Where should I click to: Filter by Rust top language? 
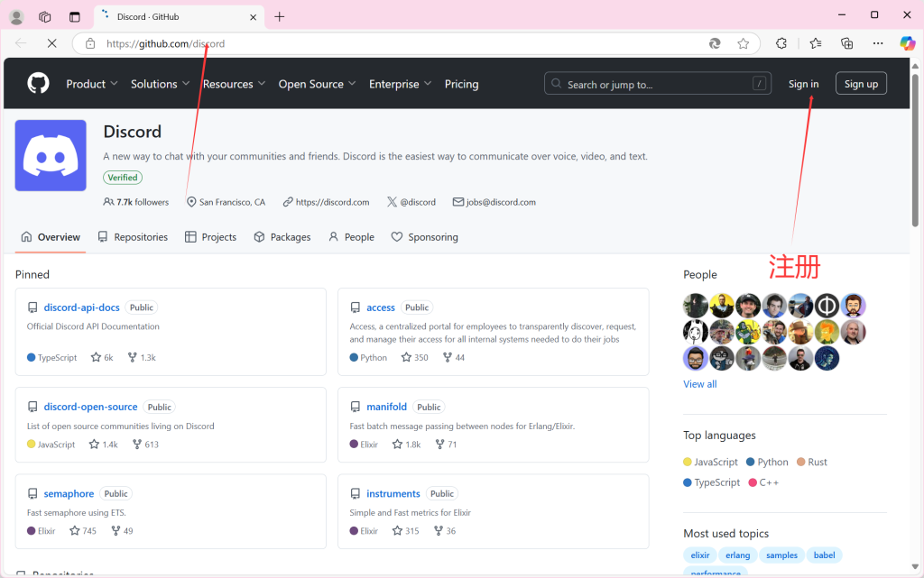[x=812, y=462]
